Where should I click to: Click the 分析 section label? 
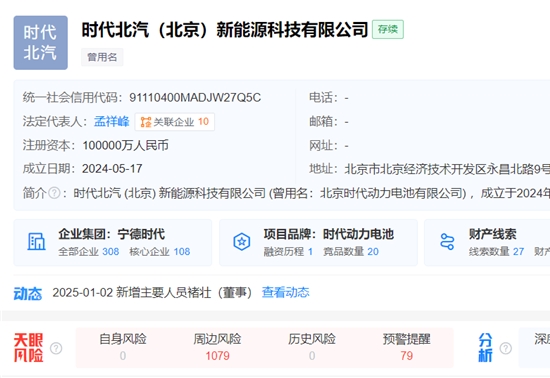coord(485,348)
